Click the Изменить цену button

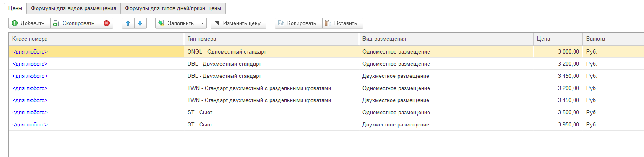point(238,23)
